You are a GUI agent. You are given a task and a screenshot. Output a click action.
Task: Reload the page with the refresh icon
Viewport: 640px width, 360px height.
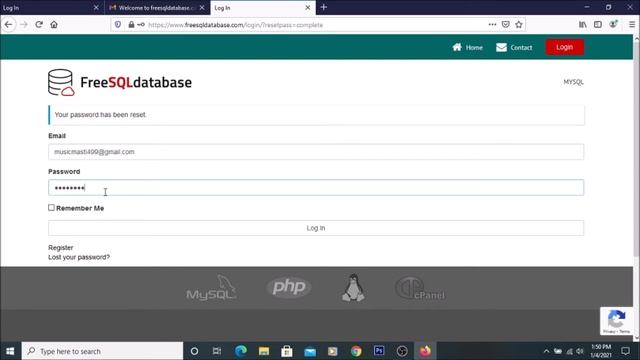coord(39,24)
